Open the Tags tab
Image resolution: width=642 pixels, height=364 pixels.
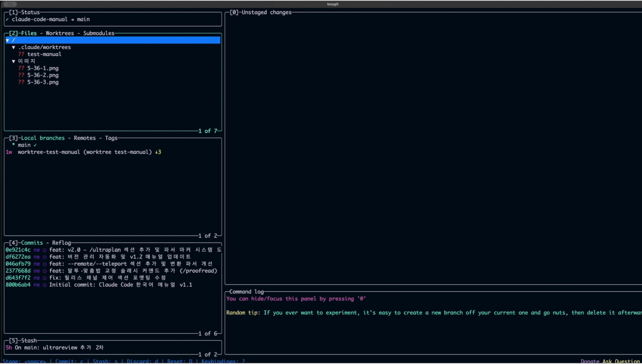coord(111,138)
